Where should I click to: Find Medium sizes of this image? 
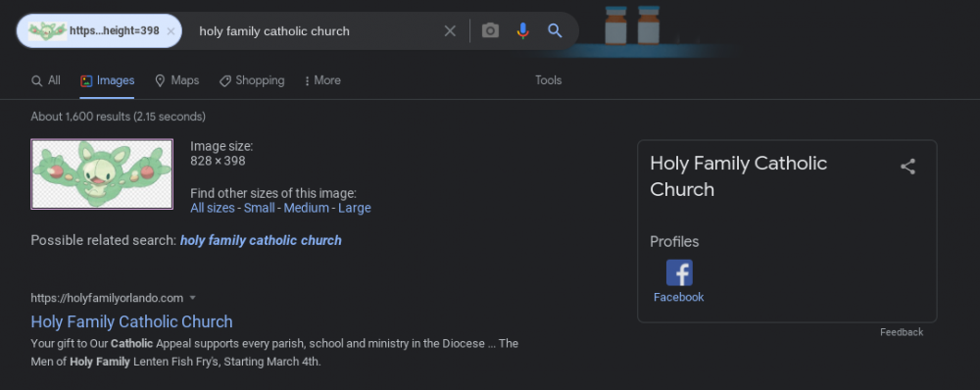click(306, 208)
